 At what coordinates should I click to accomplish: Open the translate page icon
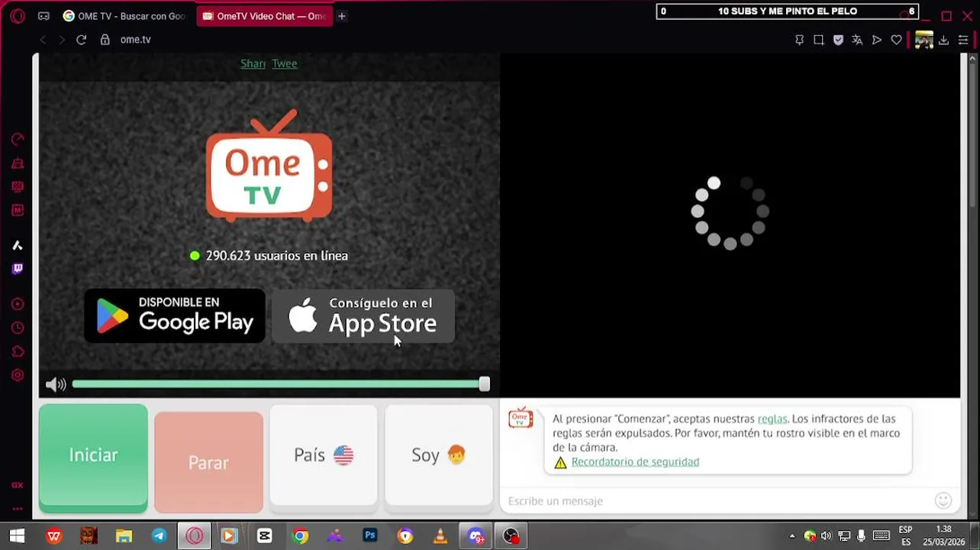click(857, 40)
